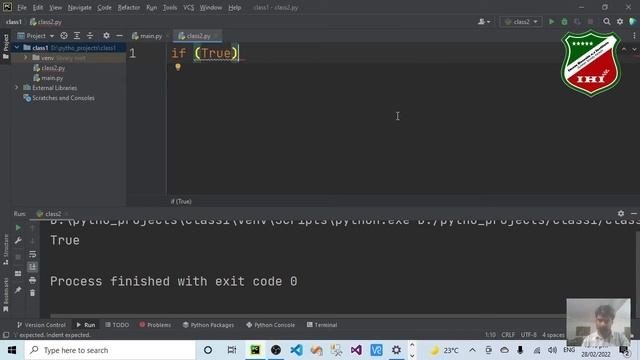Open the File menu
Image resolution: width=640 pixels, height=360 pixels.
(22, 7)
